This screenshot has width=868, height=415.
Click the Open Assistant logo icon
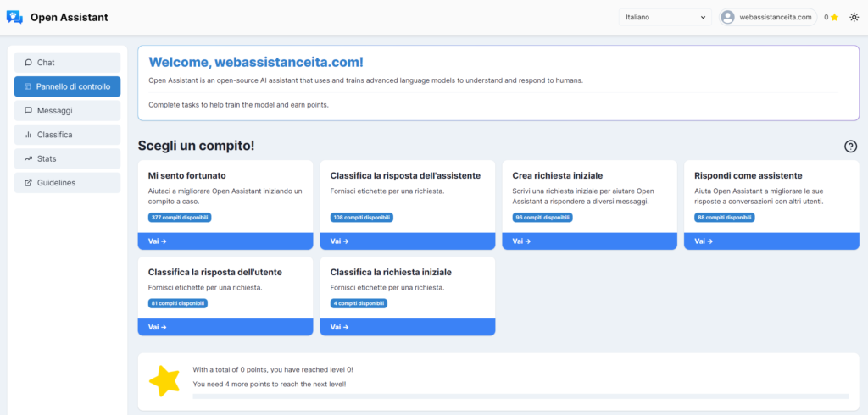pos(15,17)
